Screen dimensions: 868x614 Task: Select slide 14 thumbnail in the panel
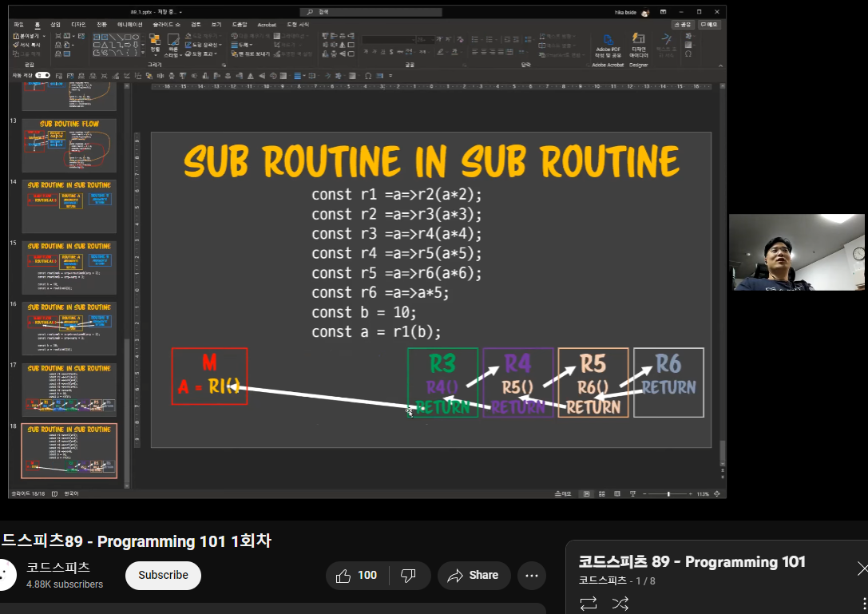pos(69,206)
